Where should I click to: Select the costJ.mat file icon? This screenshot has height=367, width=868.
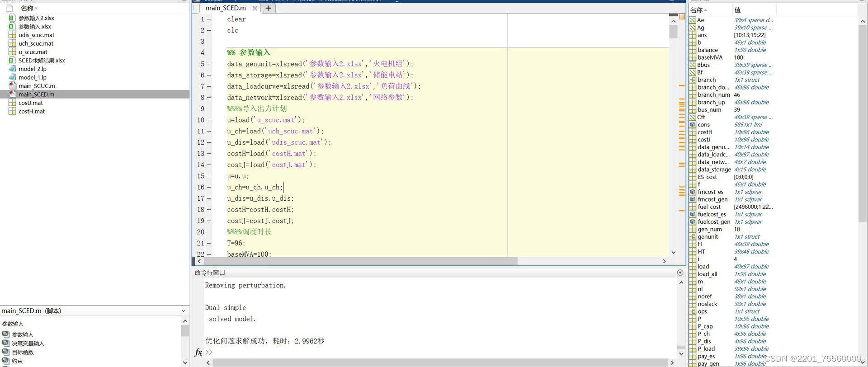(12, 103)
